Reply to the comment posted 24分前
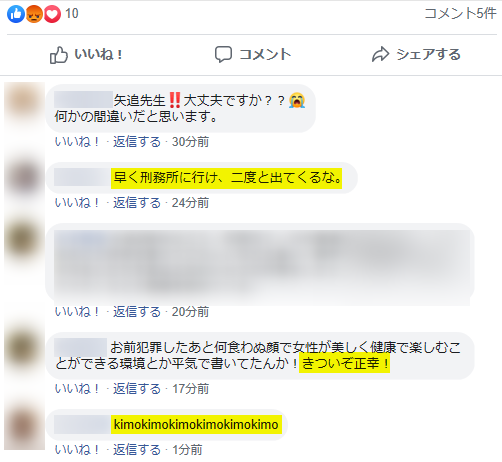This screenshot has width=502, height=462. click(x=137, y=203)
